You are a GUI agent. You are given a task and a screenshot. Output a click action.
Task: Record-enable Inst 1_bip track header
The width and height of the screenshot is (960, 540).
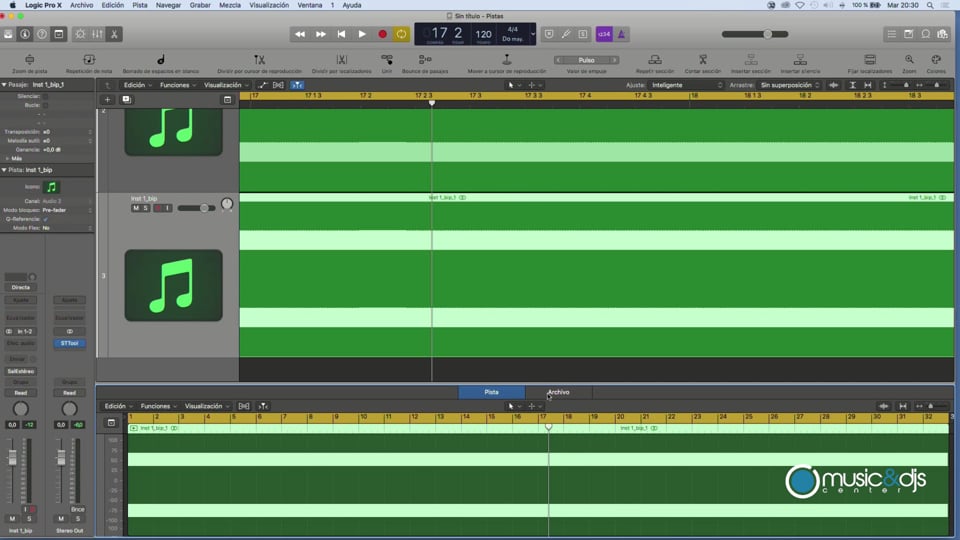157,208
